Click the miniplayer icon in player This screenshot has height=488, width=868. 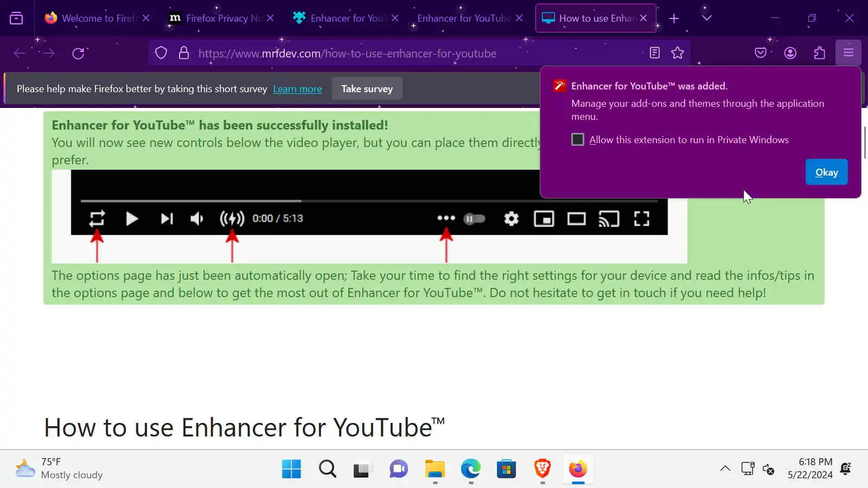pos(544,219)
